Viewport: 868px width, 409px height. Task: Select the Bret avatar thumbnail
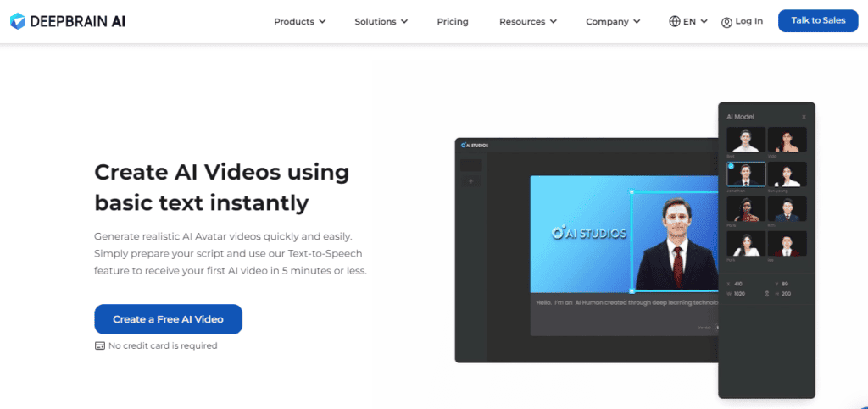[746, 139]
